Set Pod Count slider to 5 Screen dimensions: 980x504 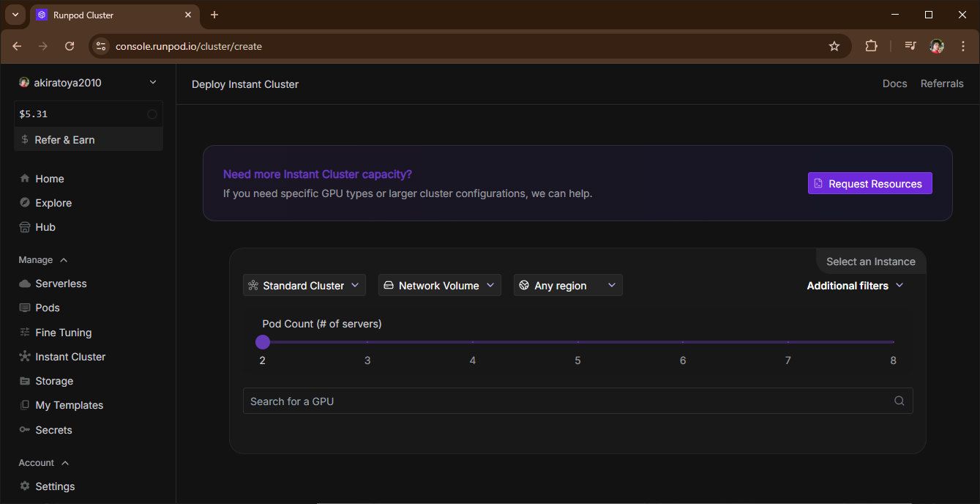tap(578, 342)
